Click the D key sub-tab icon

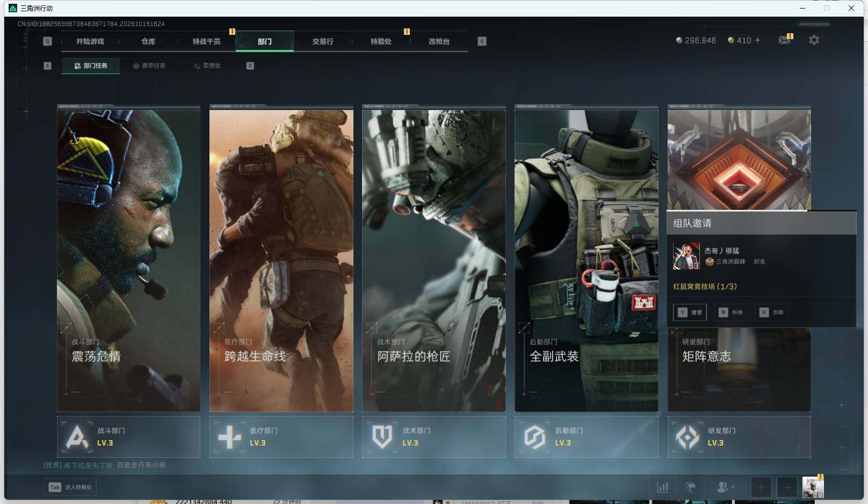coord(250,65)
